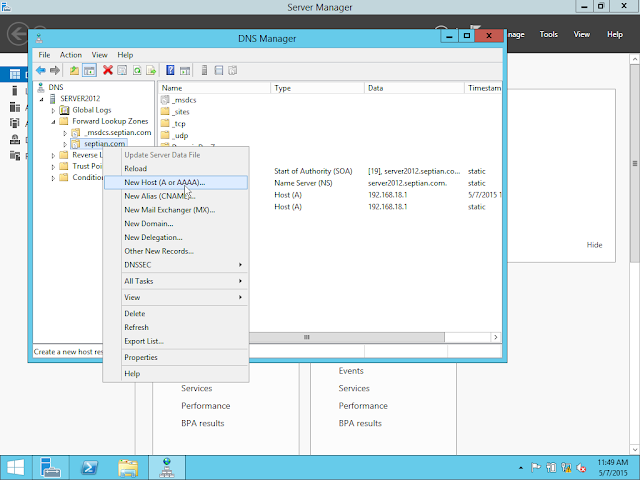This screenshot has height=480, width=640.
Task: Expand the Trust Points node
Action: click(x=53, y=167)
